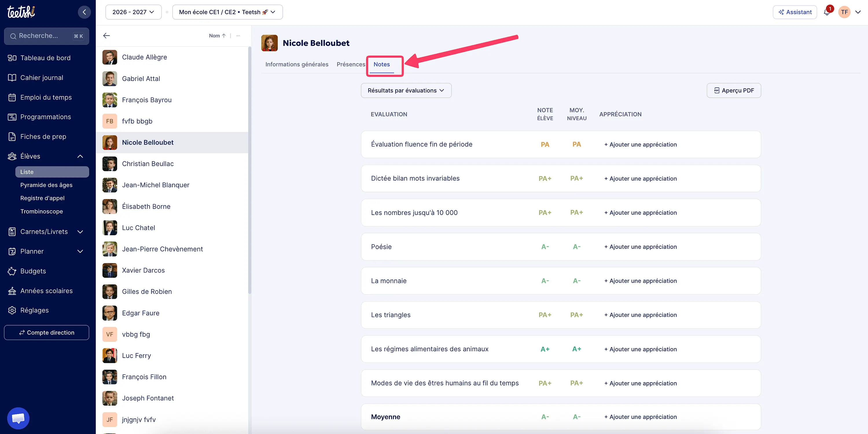Switch to Informations générales tab
Screen dimensions: 868x434
pyautogui.click(x=297, y=64)
